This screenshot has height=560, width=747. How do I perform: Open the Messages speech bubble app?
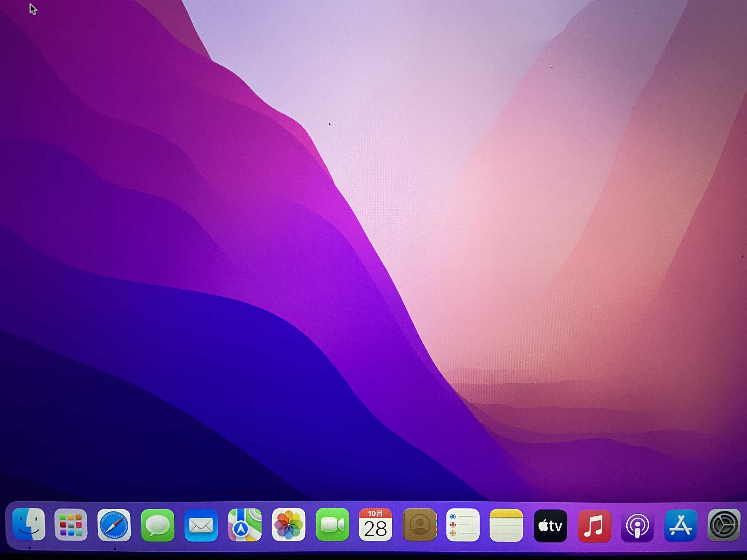coord(158,525)
